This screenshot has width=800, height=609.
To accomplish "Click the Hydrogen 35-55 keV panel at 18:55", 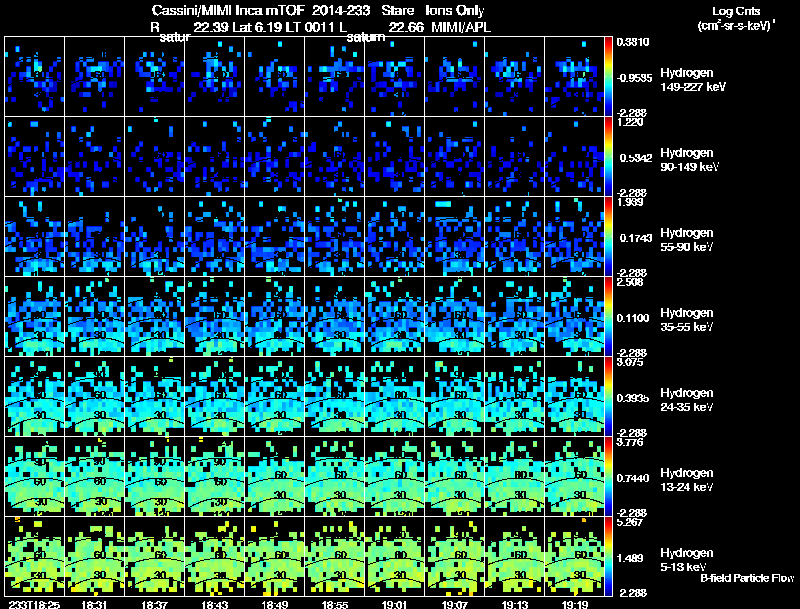I will [335, 316].
